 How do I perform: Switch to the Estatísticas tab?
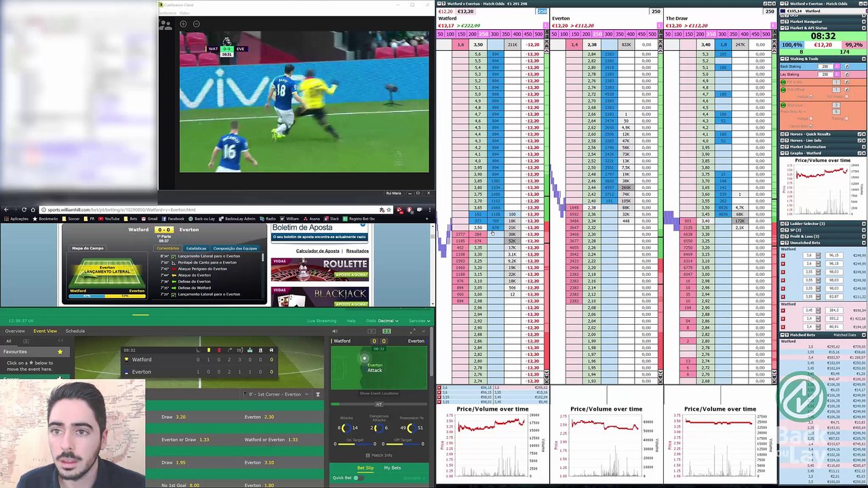pyautogui.click(x=196, y=248)
